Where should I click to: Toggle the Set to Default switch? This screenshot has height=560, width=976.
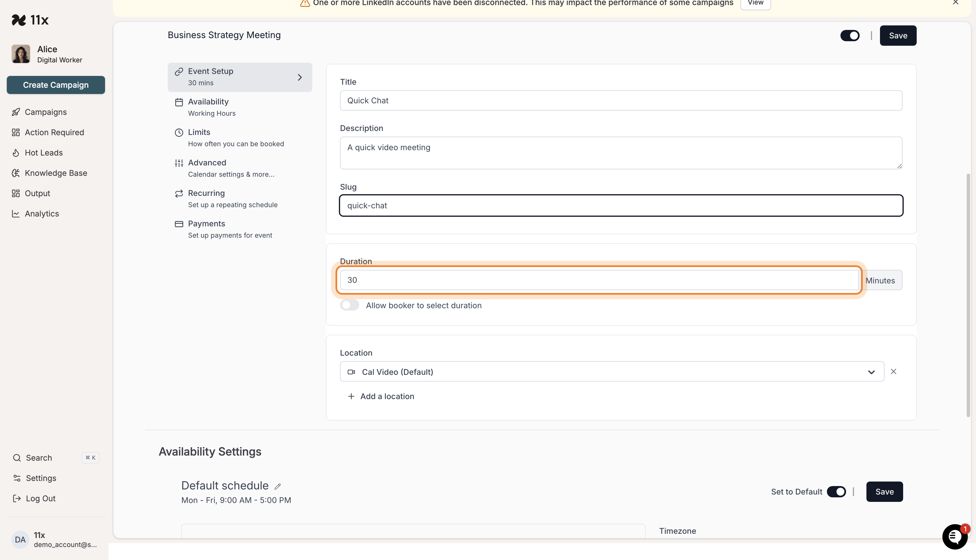coord(836,492)
